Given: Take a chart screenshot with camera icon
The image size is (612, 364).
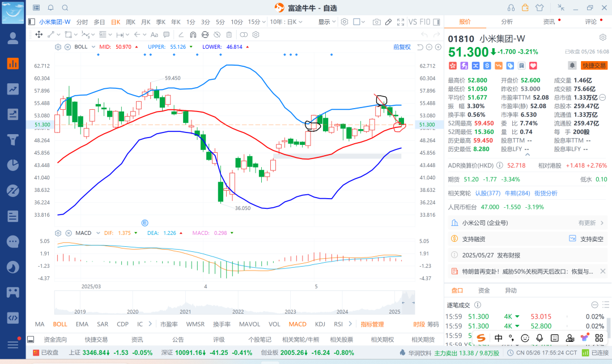Looking at the screenshot, I should (x=377, y=22).
